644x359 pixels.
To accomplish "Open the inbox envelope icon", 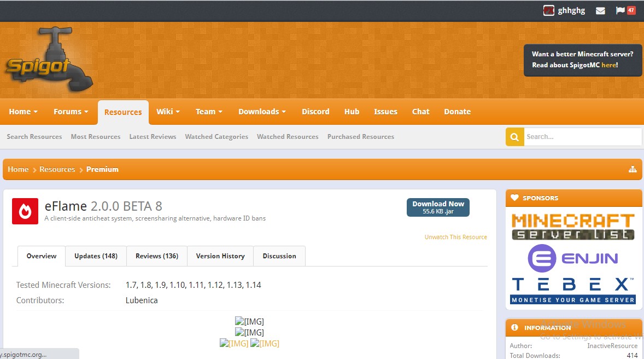I will tap(600, 11).
